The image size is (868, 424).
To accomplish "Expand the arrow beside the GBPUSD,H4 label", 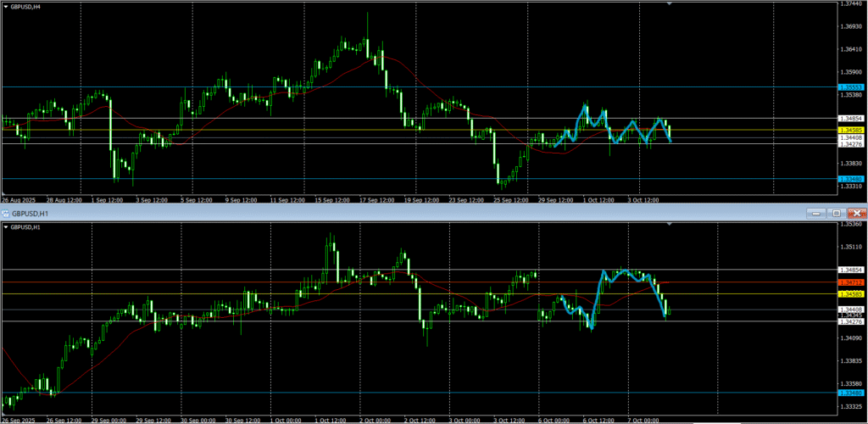I will (4, 7).
